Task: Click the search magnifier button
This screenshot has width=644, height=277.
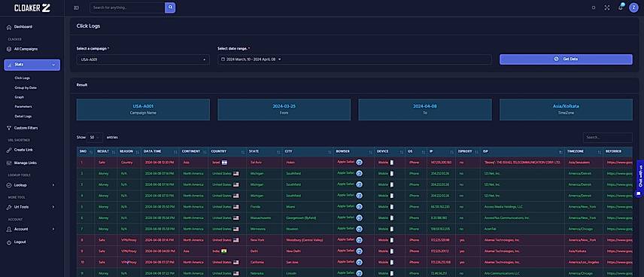Action: pyautogui.click(x=170, y=8)
